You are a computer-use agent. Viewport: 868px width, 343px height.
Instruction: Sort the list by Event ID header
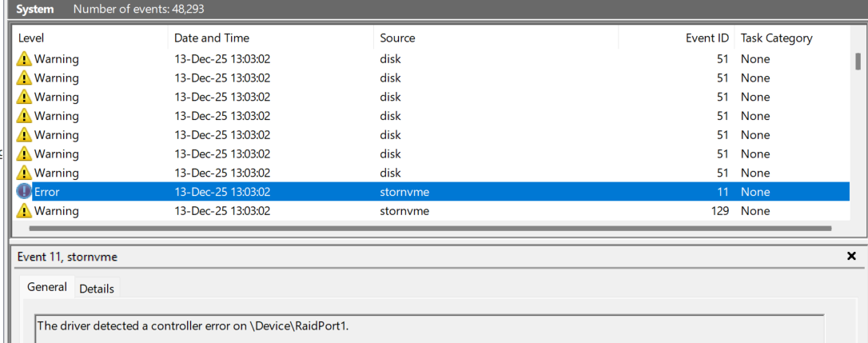(707, 38)
